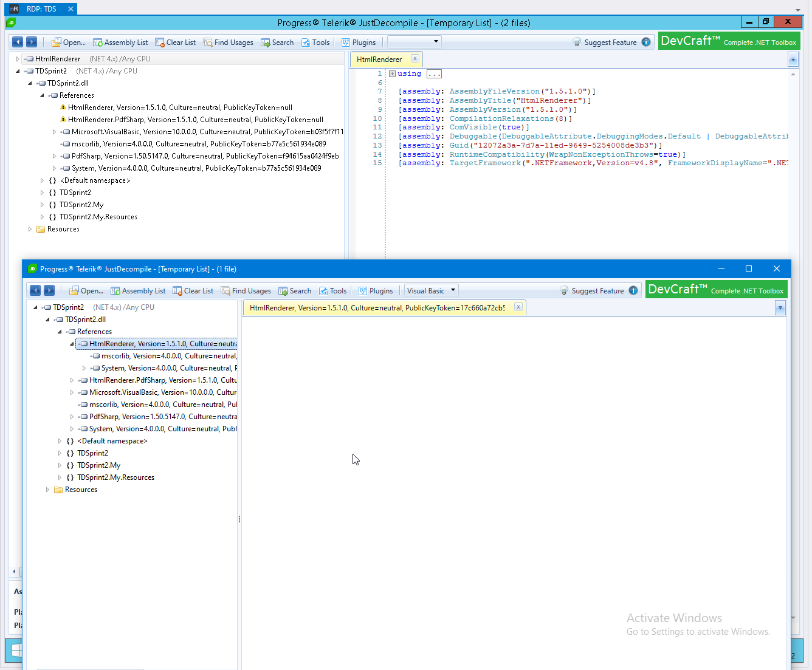Select the TDSprint2.My.Resources namespace in the back window
Image resolution: width=812 pixels, height=670 pixels.
coord(93,217)
